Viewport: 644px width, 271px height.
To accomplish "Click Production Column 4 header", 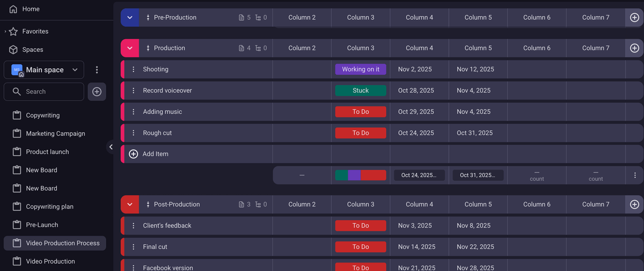I will (x=420, y=48).
